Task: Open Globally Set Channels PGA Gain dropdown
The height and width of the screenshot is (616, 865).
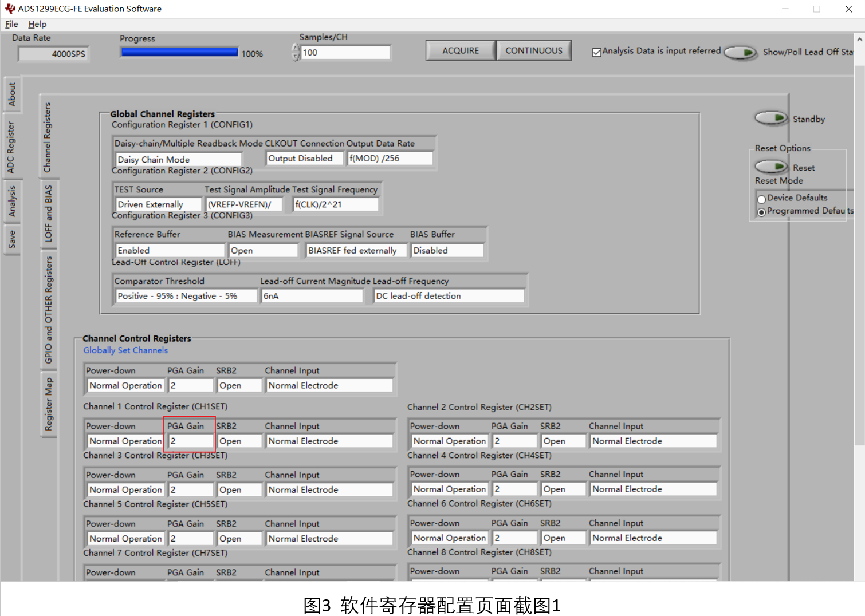Action: 191,385
